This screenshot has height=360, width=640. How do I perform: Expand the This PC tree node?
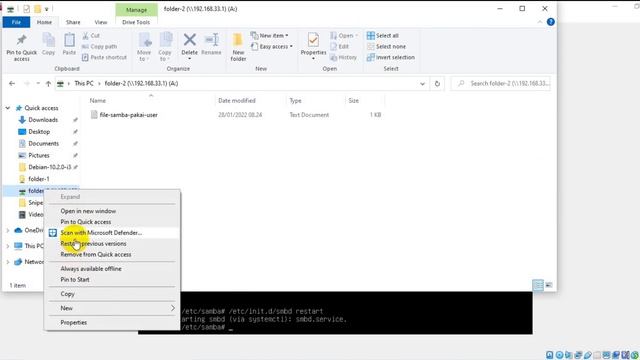click(8, 246)
